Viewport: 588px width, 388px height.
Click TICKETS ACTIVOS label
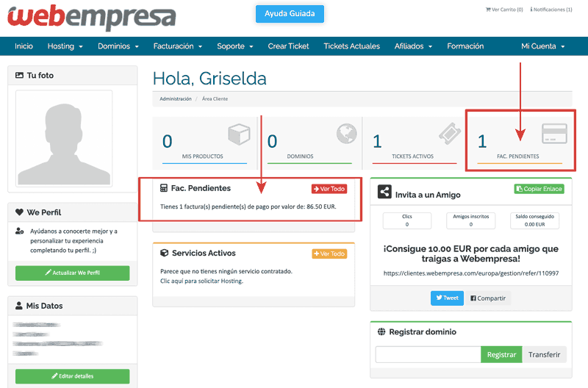coord(412,157)
